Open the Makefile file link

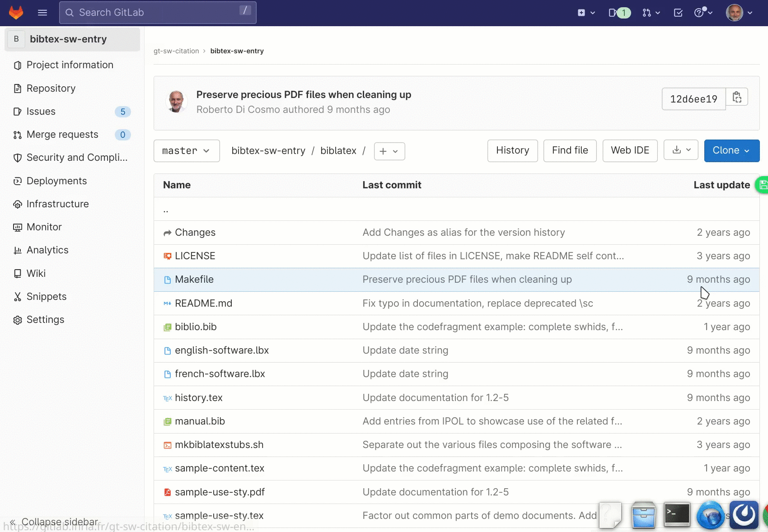click(194, 280)
